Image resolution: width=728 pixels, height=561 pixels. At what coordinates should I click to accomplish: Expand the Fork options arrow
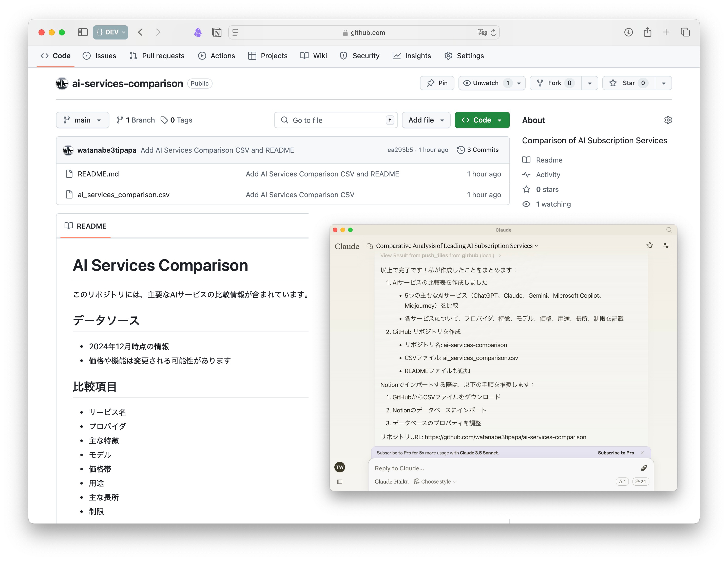589,83
